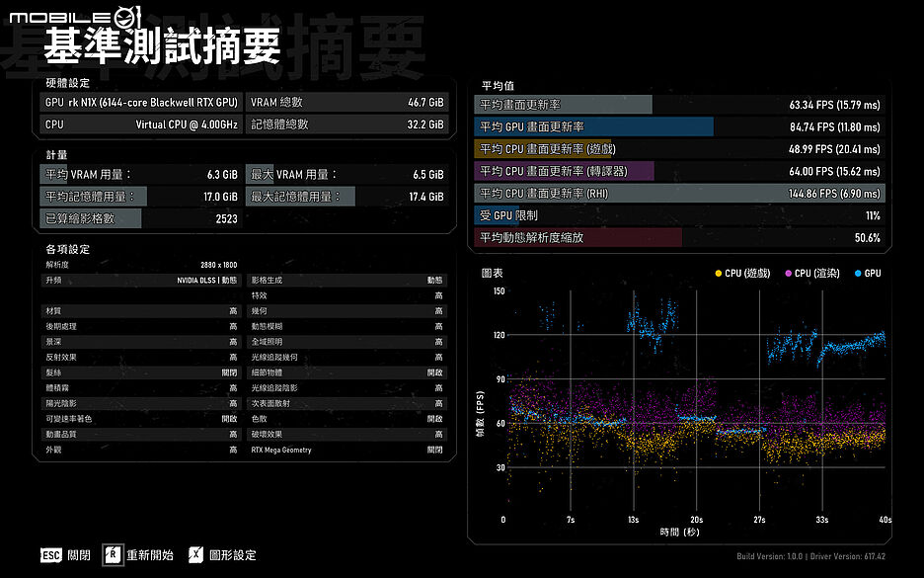The image size is (924, 578).
Task: Click the 陽光陰影 setting row
Action: pos(141,403)
